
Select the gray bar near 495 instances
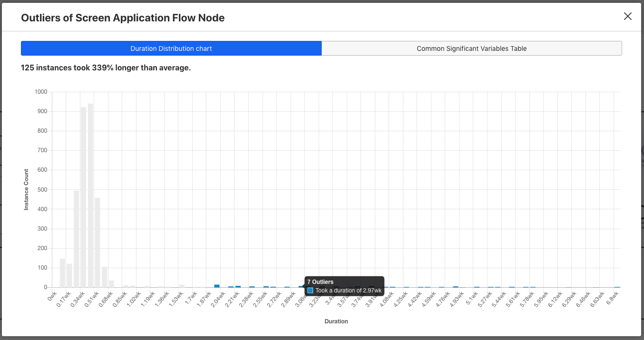(x=77, y=239)
